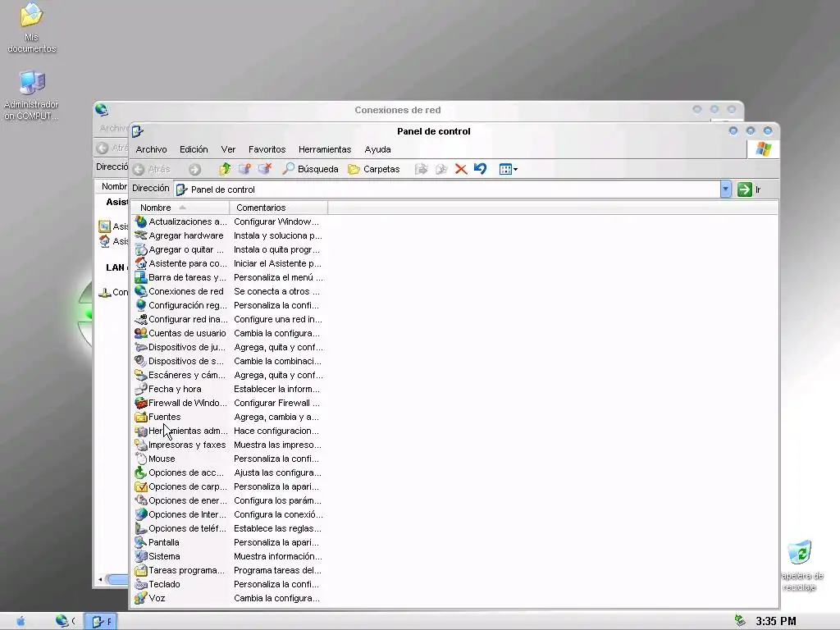Open Actualizaciones automáticas item in Panel de control
The width and height of the screenshot is (840, 630).
[x=180, y=221]
